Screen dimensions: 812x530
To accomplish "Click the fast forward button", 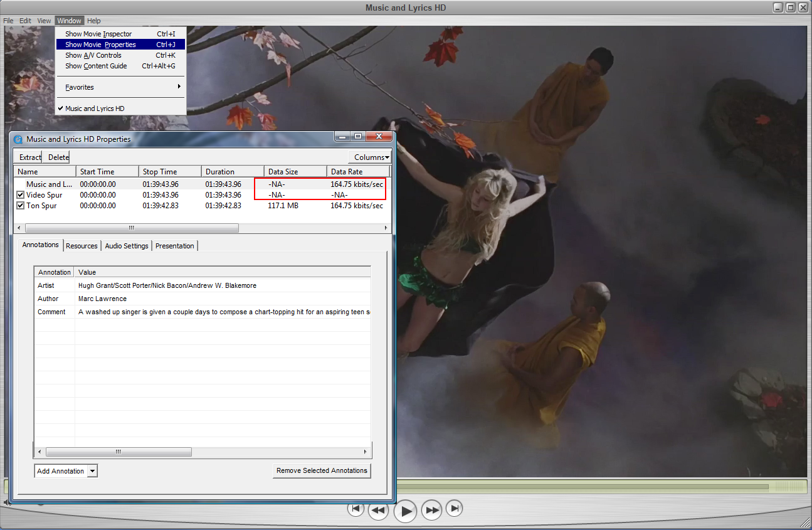I will (x=432, y=511).
